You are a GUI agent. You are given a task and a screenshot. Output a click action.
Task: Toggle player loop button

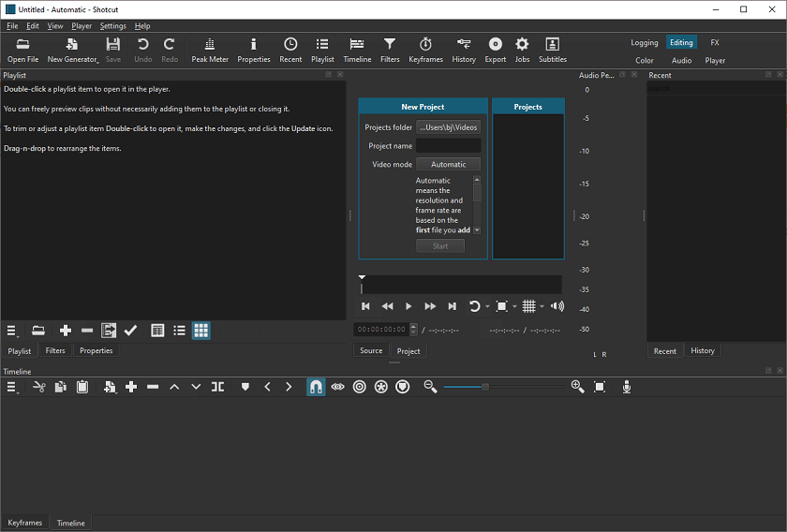click(474, 306)
